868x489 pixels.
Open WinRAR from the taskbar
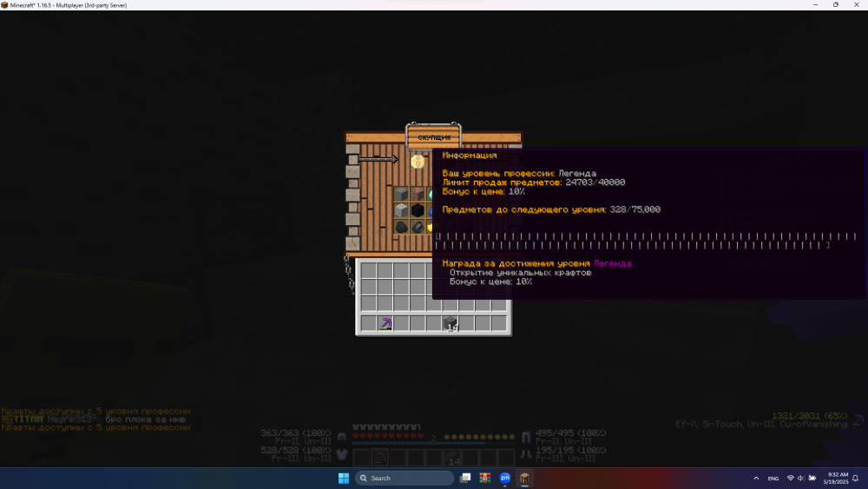[x=485, y=478]
